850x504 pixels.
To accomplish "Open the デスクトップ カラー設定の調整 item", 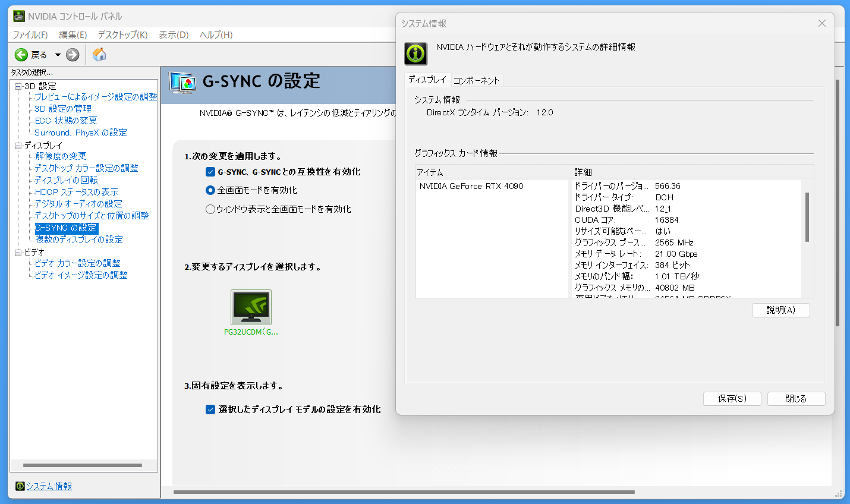I will pyautogui.click(x=86, y=168).
